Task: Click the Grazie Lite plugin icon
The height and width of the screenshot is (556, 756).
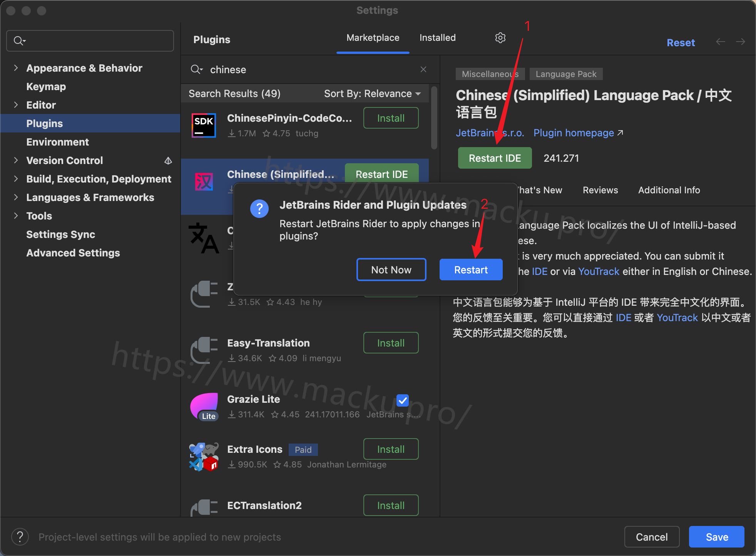Action: (x=204, y=407)
